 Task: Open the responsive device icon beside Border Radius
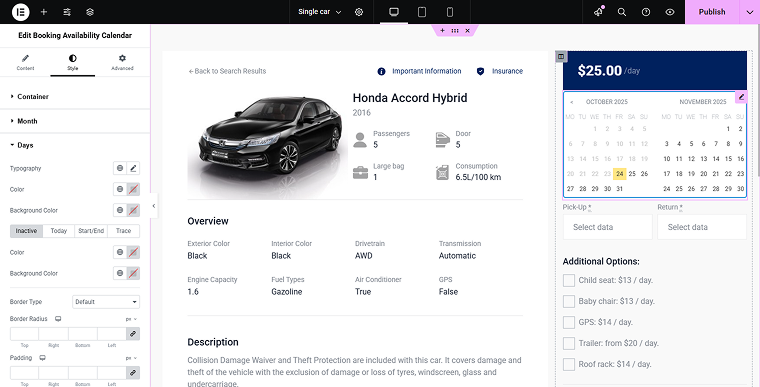[x=58, y=319]
